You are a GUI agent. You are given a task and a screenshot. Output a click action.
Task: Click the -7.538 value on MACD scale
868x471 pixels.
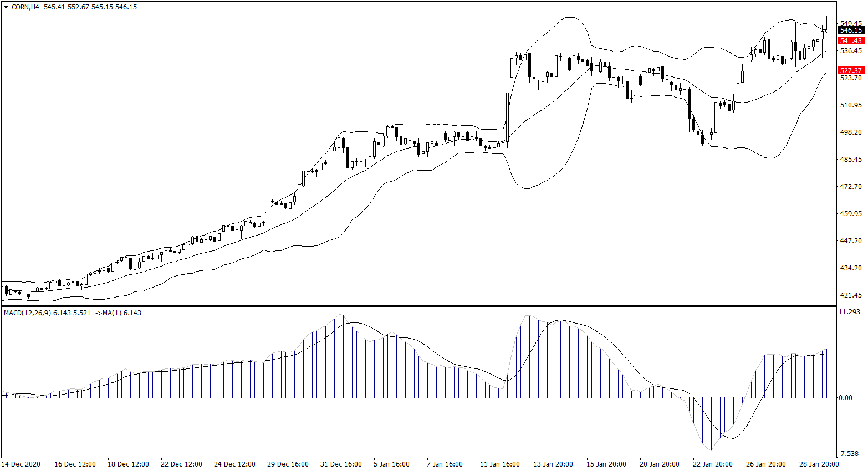click(849, 453)
